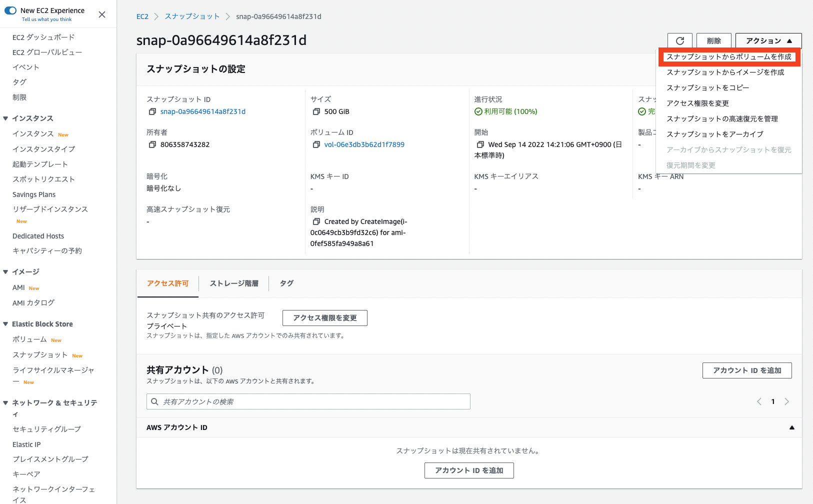This screenshot has height=504, width=813.
Task: Select page number 1 in pagination
Action: [773, 401]
